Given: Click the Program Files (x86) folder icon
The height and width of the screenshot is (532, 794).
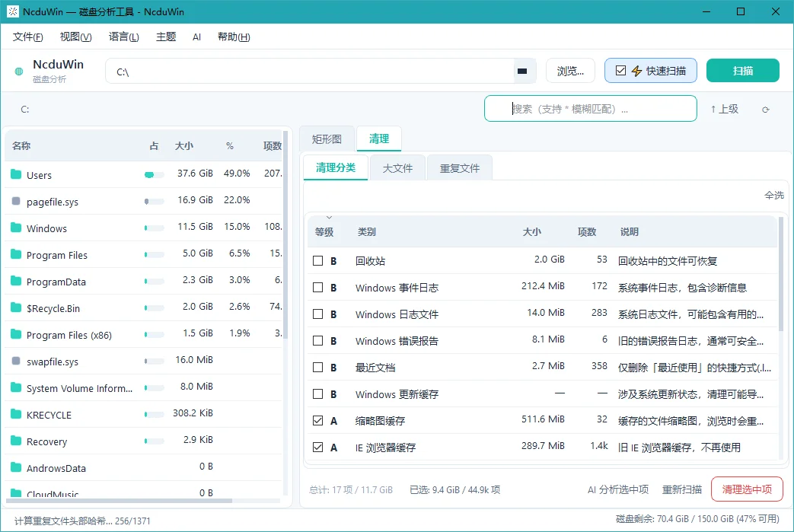Looking at the screenshot, I should 16,335.
